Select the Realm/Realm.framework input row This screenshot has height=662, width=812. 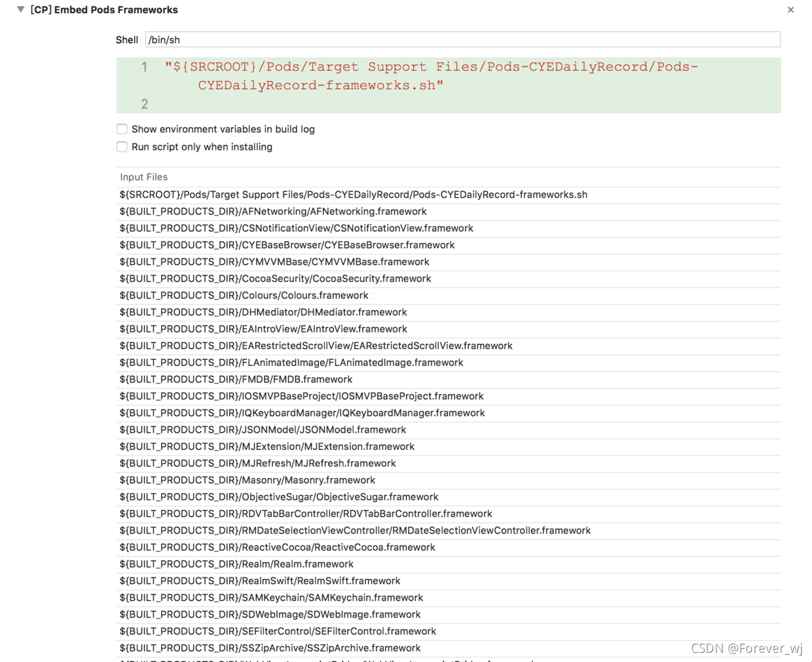(449, 564)
